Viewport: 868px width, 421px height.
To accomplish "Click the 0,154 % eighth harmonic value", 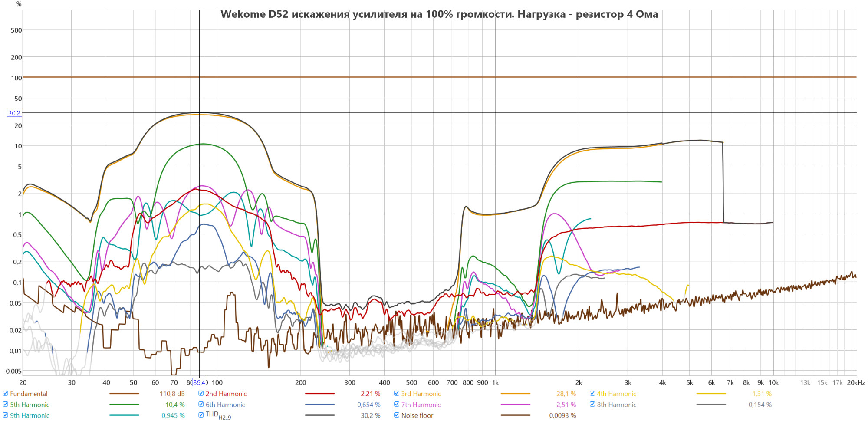I will tap(760, 405).
